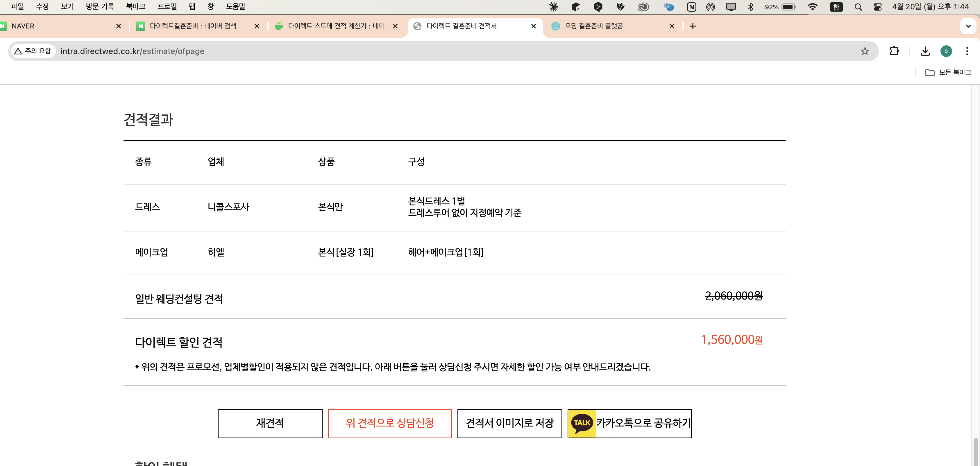Screen dimensions: 980x466
Task: Click the browser extensions puzzle icon
Action: 894,51
